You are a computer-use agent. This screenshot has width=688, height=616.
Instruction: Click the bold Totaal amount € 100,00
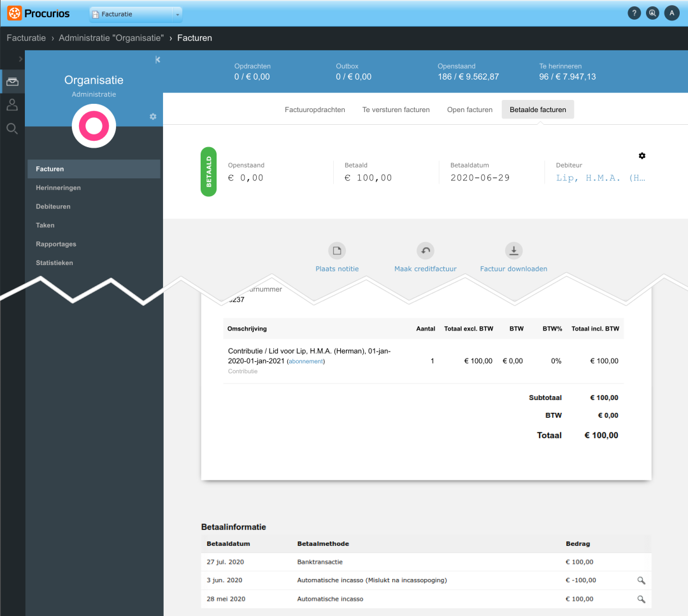(601, 435)
